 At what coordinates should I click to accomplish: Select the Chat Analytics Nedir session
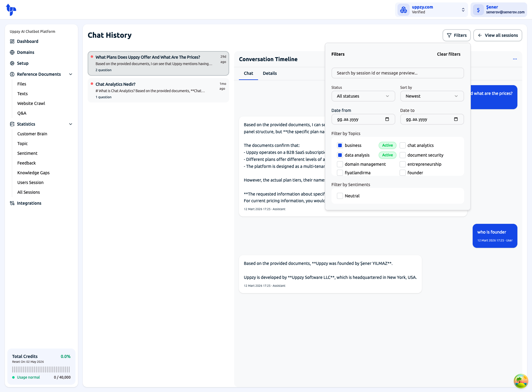click(x=158, y=90)
